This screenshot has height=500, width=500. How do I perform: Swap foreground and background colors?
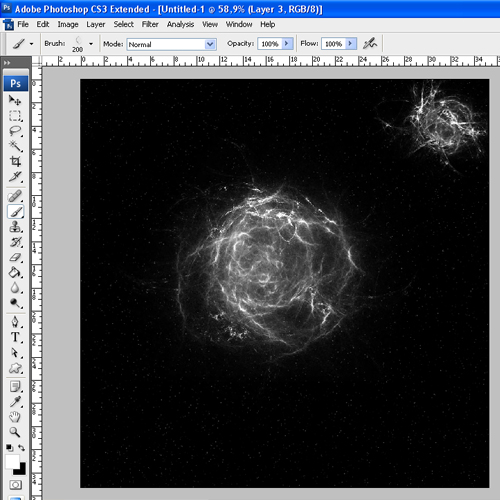[22, 447]
